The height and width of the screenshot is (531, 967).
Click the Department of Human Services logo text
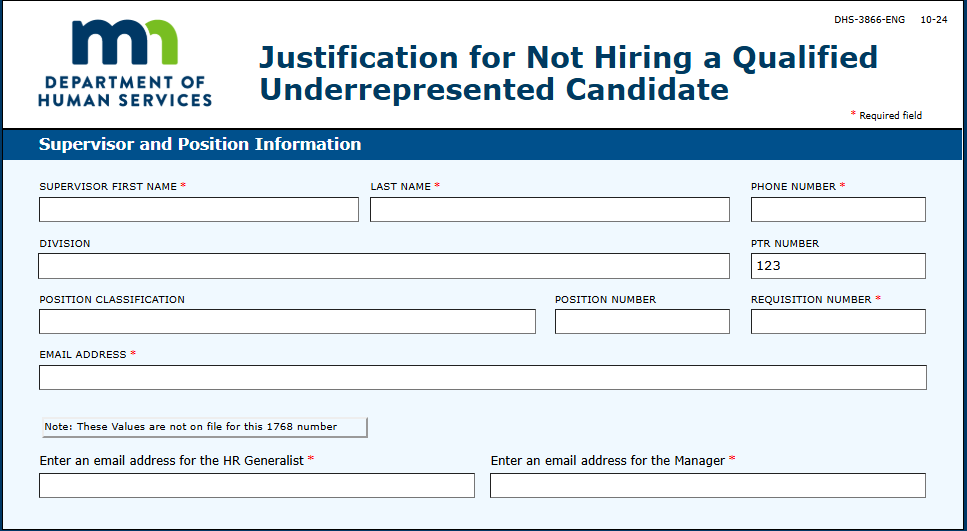pyautogui.click(x=125, y=91)
